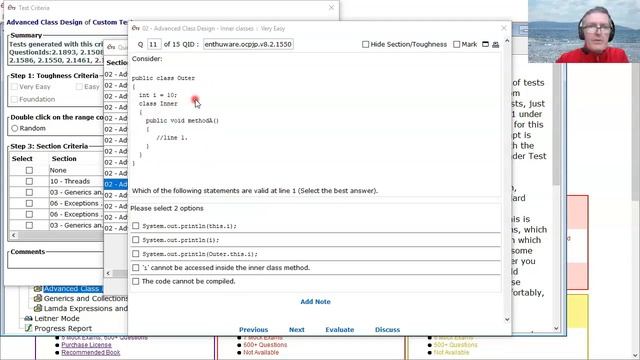The height and width of the screenshot is (360, 640).
Task: Click the print icon in question window
Action: 496,44
